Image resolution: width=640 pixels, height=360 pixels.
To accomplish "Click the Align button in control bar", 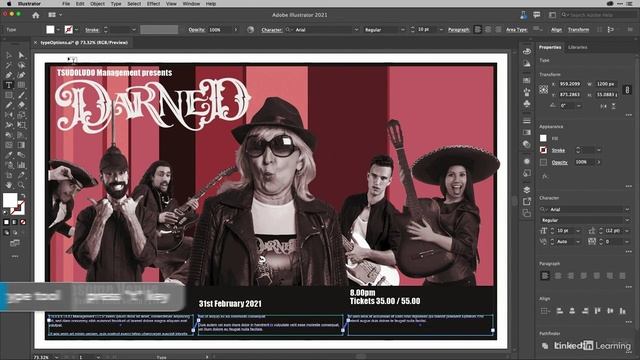I will [x=556, y=30].
